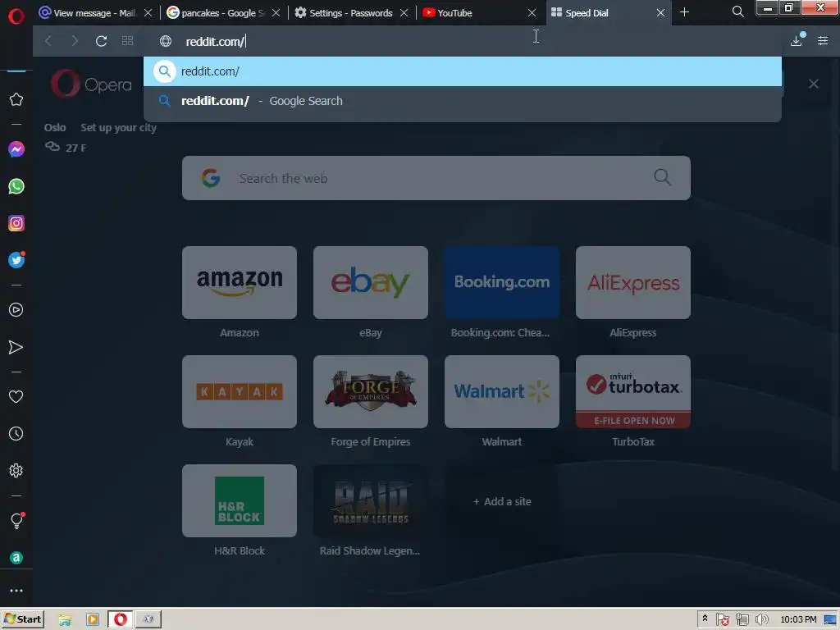The width and height of the screenshot is (840, 630).
Task: Reload the current page
Action: pos(101,41)
